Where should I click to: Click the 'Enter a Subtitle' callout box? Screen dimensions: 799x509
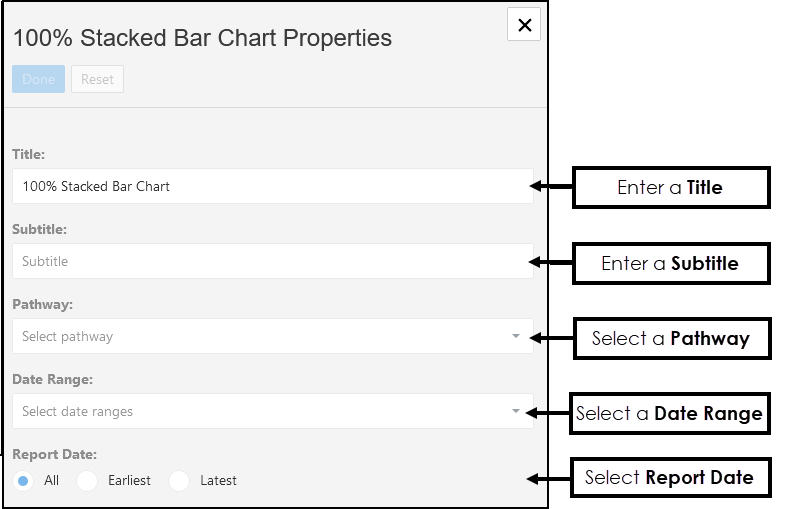tap(670, 263)
